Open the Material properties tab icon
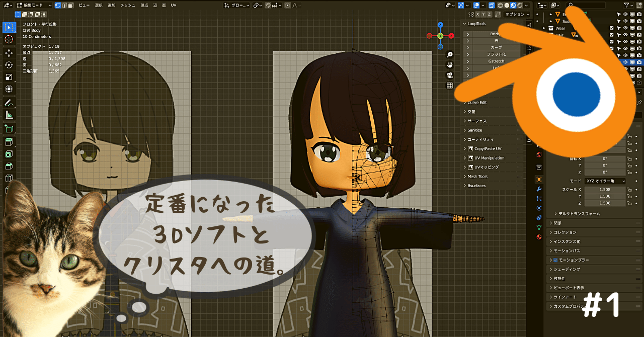 pos(539,236)
